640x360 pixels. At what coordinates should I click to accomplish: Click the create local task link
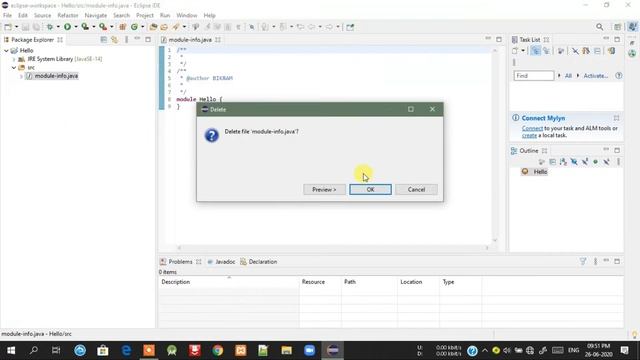[x=529, y=136]
